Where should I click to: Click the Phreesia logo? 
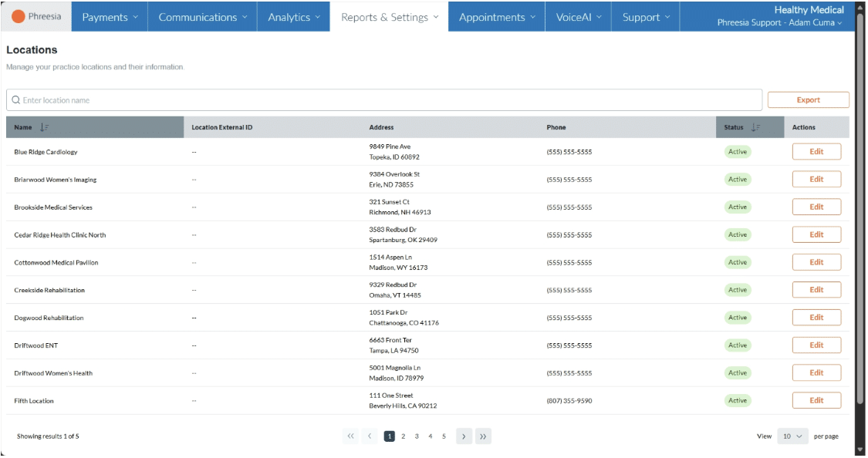coord(36,17)
